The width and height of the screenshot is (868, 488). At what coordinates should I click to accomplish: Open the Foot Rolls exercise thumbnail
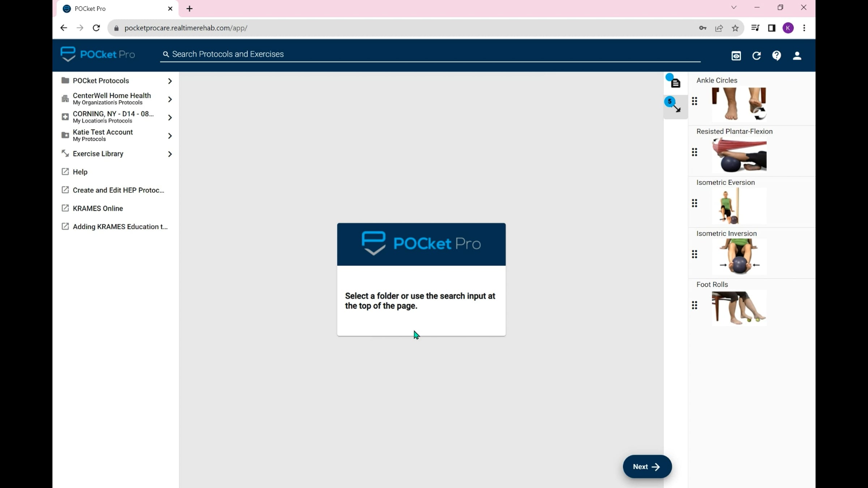pyautogui.click(x=739, y=308)
